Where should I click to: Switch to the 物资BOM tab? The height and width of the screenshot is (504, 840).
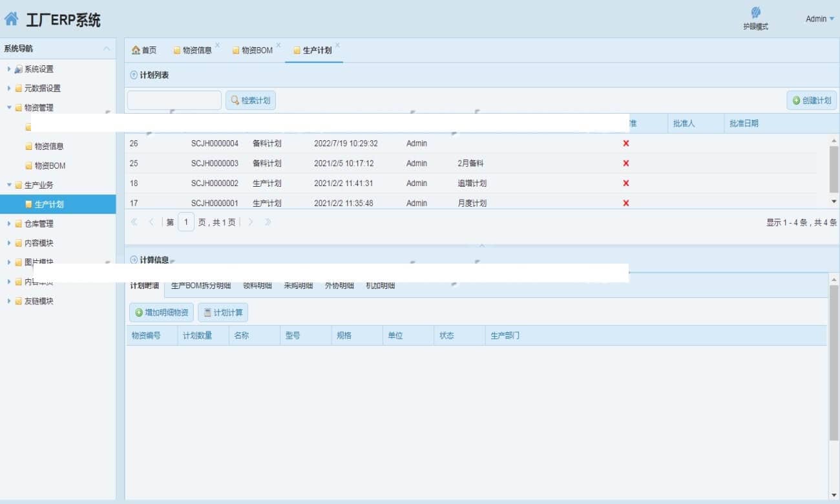[x=253, y=50]
